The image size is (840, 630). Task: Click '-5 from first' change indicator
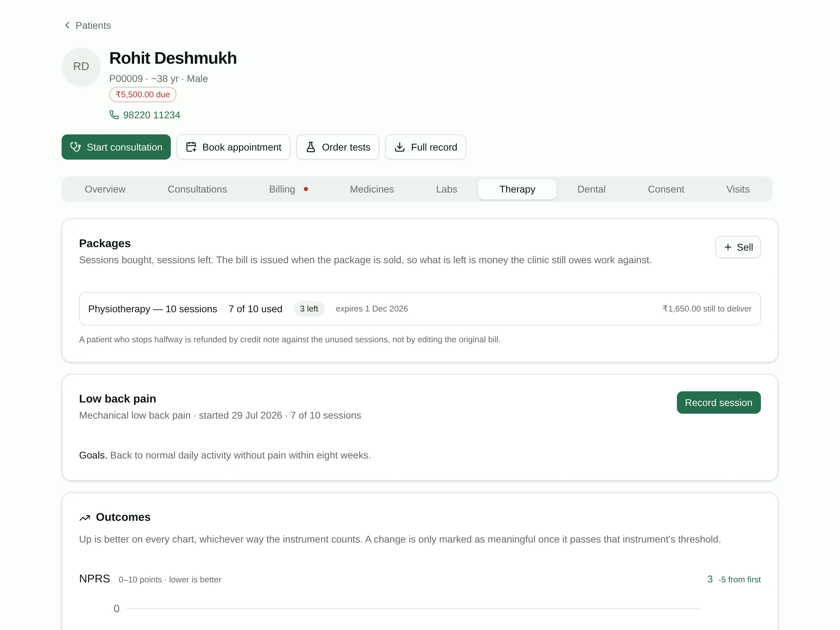coord(739,580)
